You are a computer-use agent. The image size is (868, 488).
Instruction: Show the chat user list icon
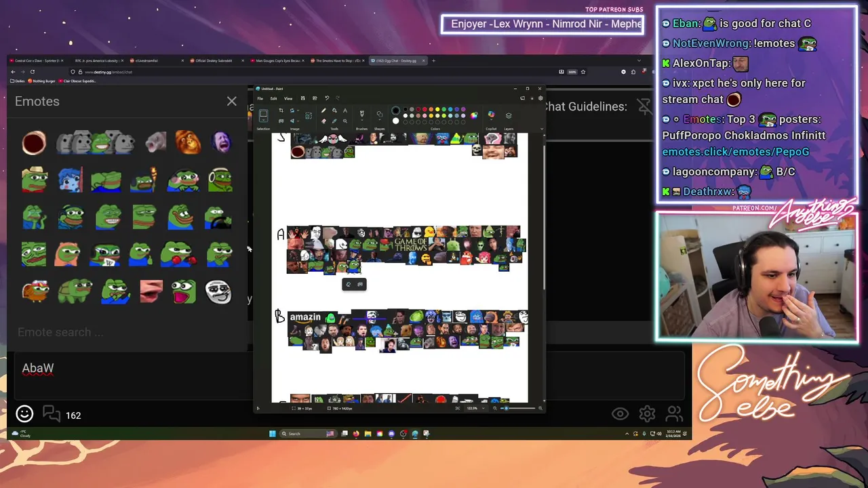point(674,413)
